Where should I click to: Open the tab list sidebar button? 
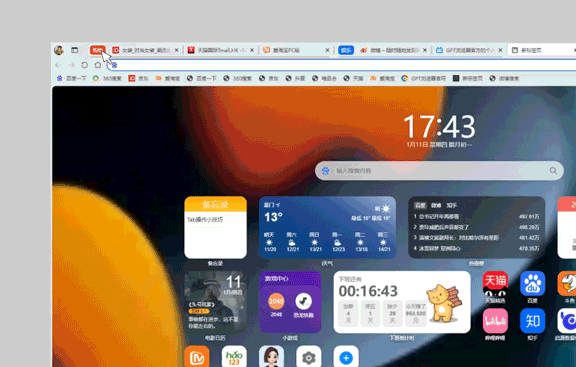[x=75, y=50]
